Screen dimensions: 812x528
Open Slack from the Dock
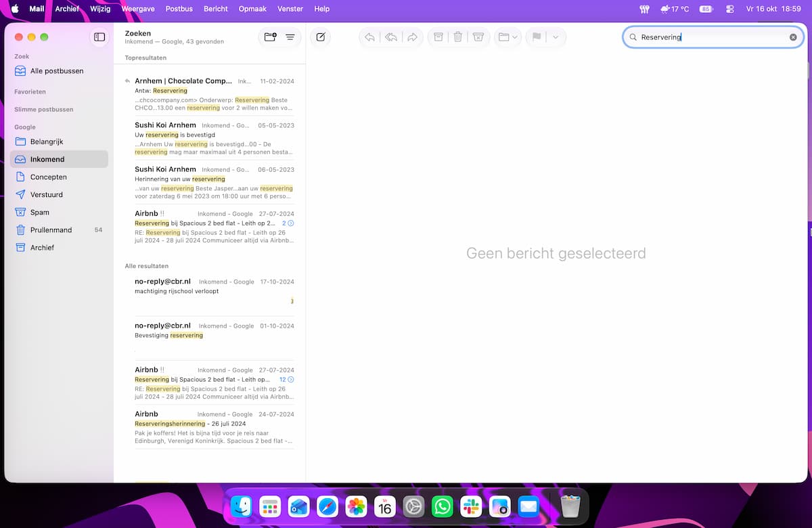click(471, 506)
